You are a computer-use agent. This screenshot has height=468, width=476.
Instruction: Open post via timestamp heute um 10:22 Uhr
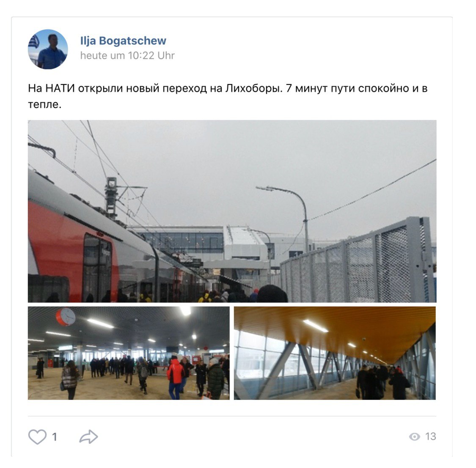point(127,55)
